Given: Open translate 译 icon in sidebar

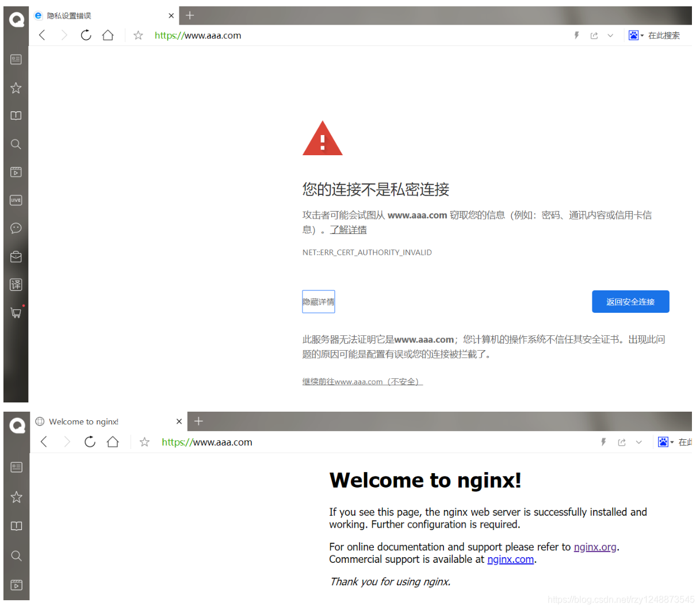Looking at the screenshot, I should 16,285.
